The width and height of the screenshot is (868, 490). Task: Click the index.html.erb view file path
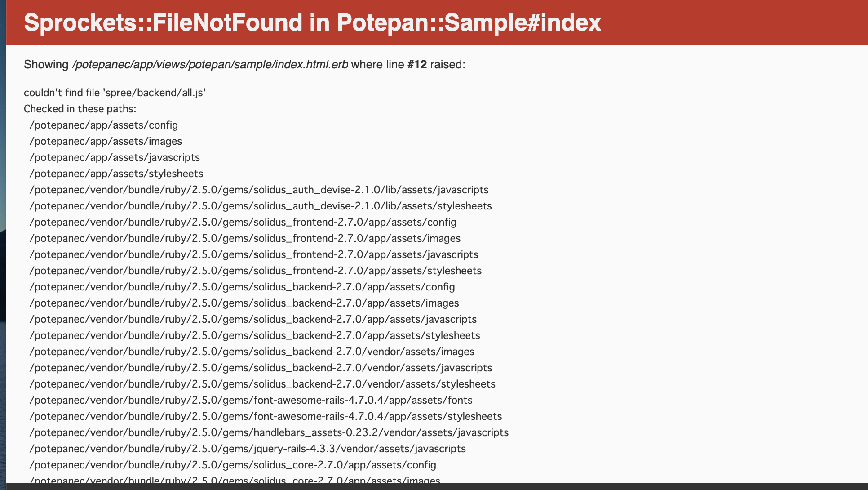pos(210,64)
